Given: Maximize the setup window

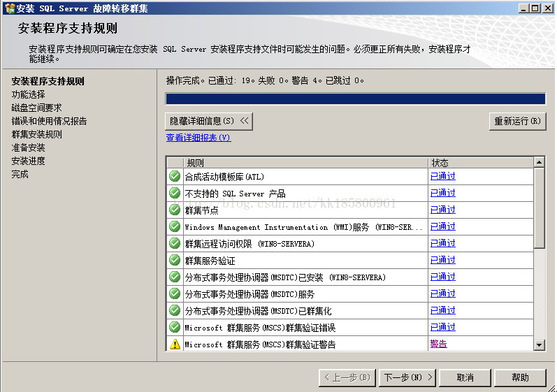Looking at the screenshot, I should click(535, 8).
